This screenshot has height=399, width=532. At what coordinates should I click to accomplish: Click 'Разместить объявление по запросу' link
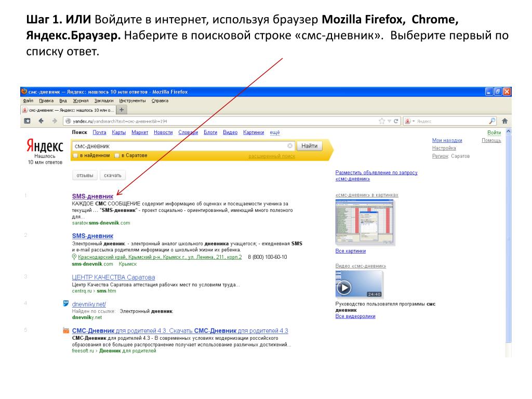376,176
